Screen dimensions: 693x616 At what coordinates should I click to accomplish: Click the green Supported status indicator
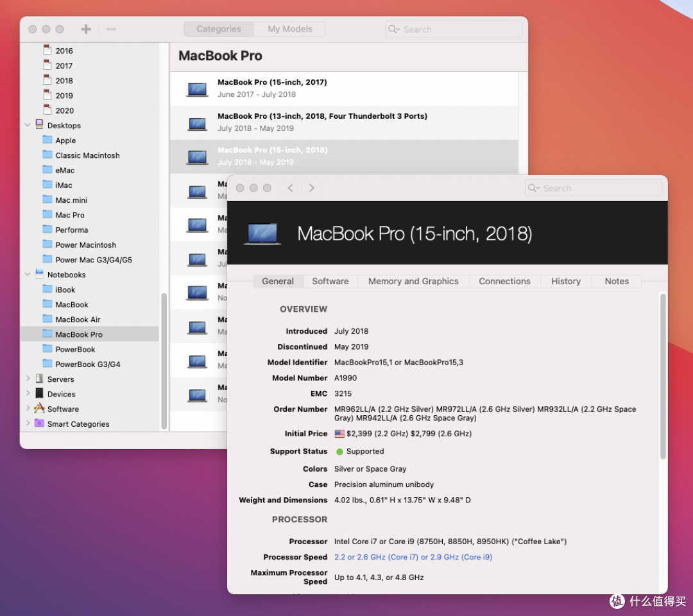click(338, 451)
